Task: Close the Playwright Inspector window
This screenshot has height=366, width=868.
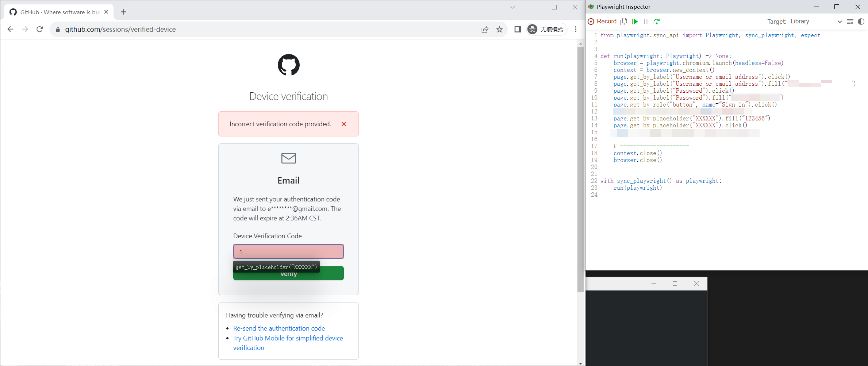Action: click(x=858, y=7)
